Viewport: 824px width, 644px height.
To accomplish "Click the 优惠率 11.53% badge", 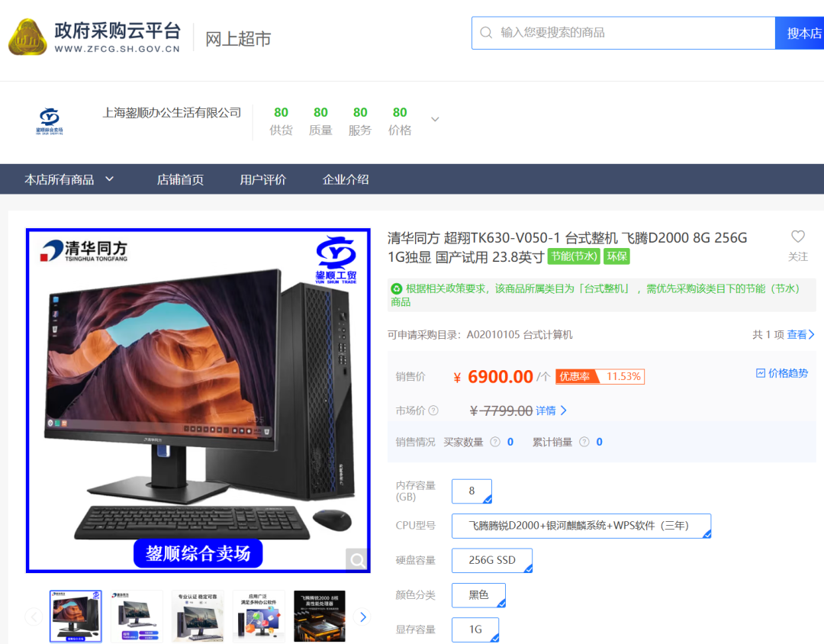I will pos(600,376).
